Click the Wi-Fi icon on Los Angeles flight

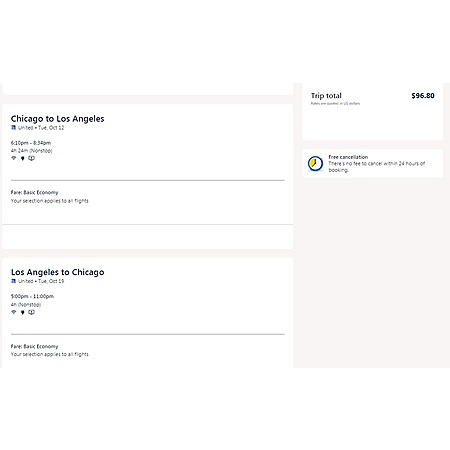point(14,312)
